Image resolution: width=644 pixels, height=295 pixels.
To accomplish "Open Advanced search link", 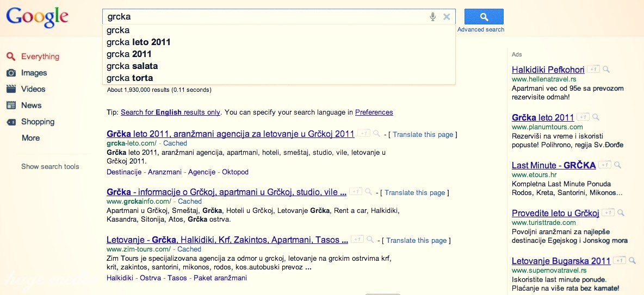I will click(x=481, y=29).
